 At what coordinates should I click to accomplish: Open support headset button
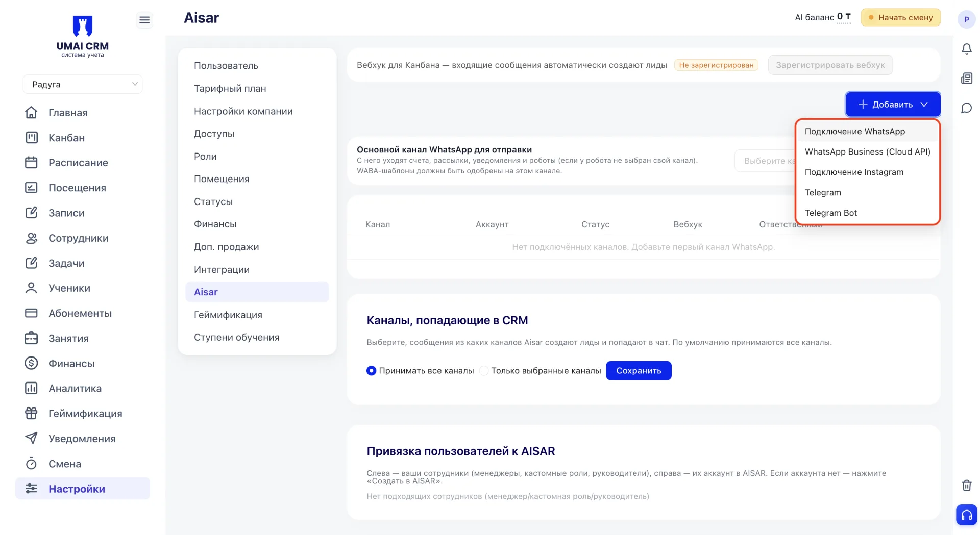click(x=966, y=515)
